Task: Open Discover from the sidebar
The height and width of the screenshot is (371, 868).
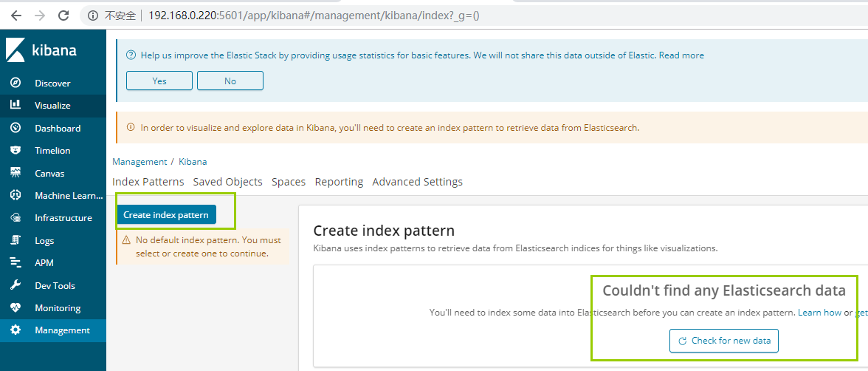Action: tap(52, 84)
